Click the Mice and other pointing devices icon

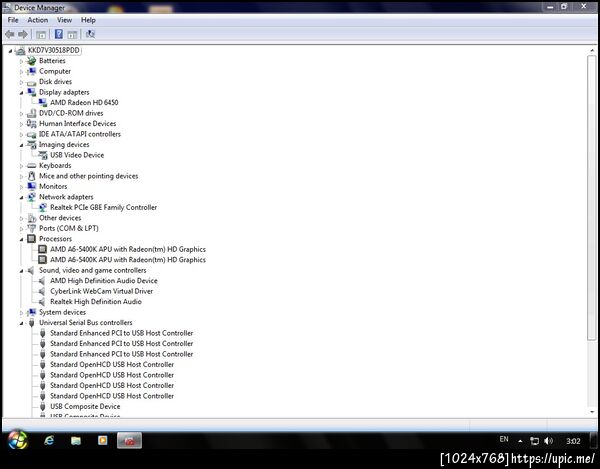[x=32, y=176]
